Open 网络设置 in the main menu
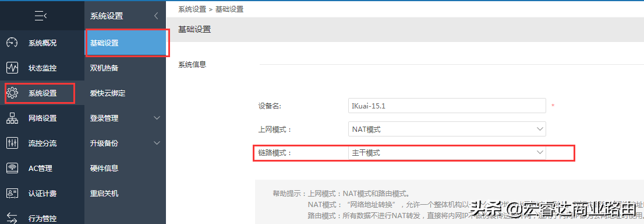The image size is (644, 224). coord(43,118)
